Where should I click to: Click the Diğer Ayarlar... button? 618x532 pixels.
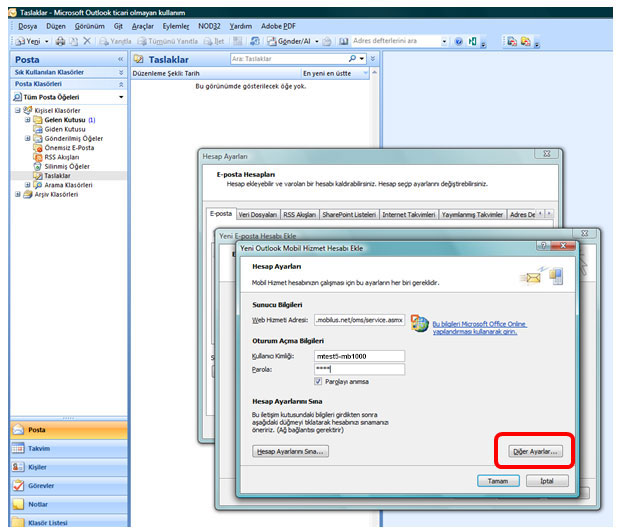[535, 452]
